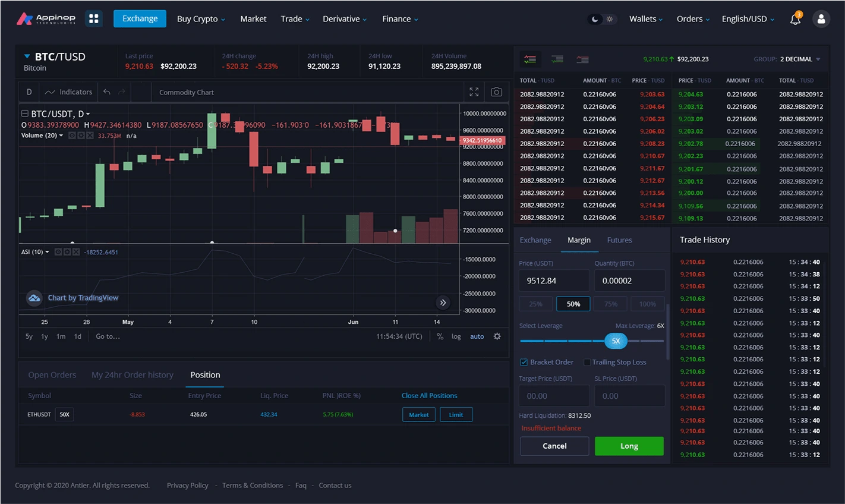
Task: Uncheck the Bracket Order checkbox
Action: click(x=524, y=362)
